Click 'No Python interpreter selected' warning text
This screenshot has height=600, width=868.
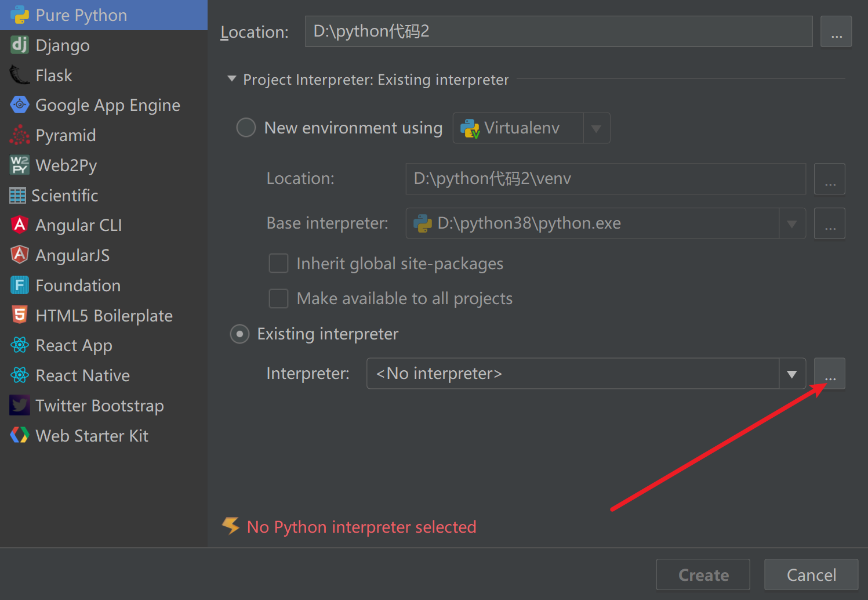point(362,527)
